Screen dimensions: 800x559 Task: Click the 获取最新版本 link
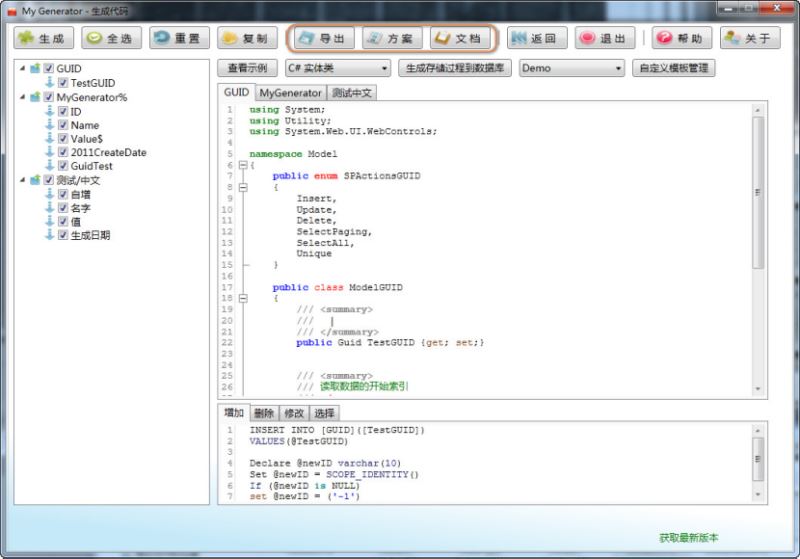tap(688, 537)
